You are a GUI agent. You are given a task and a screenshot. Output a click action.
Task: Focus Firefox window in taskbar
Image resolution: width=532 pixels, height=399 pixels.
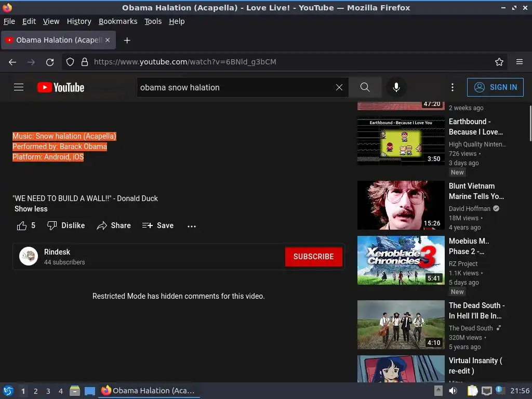tap(149, 391)
